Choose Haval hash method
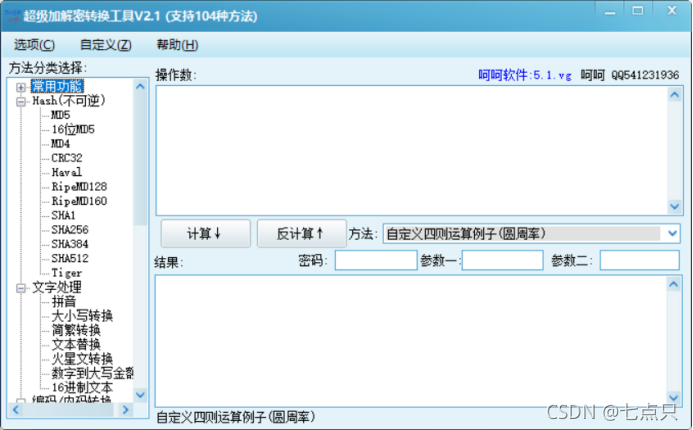The width and height of the screenshot is (693, 430). click(66, 172)
